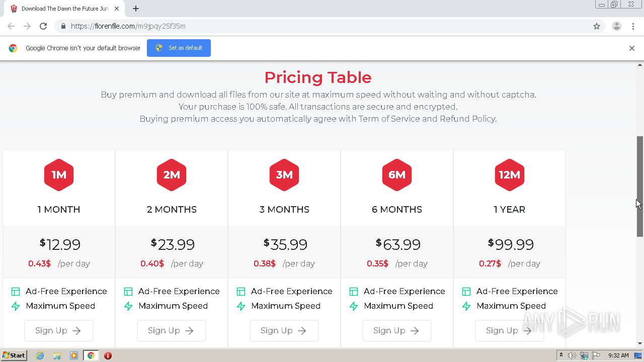Screen dimensions: 644x362
Task: Show hidden system tray icons
Action: coord(561,355)
